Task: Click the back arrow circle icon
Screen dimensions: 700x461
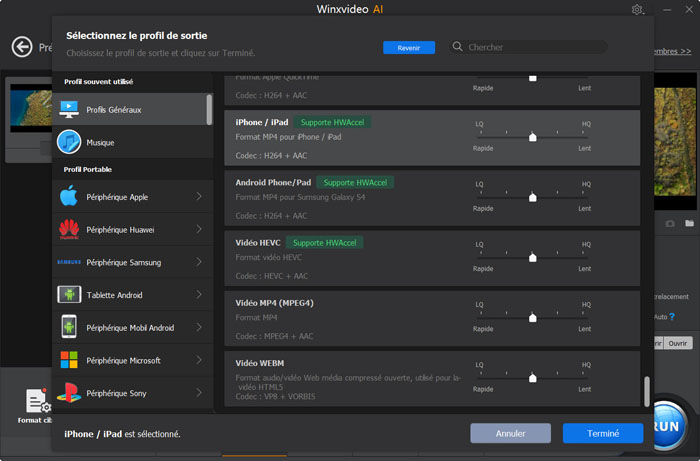Action: tap(22, 47)
